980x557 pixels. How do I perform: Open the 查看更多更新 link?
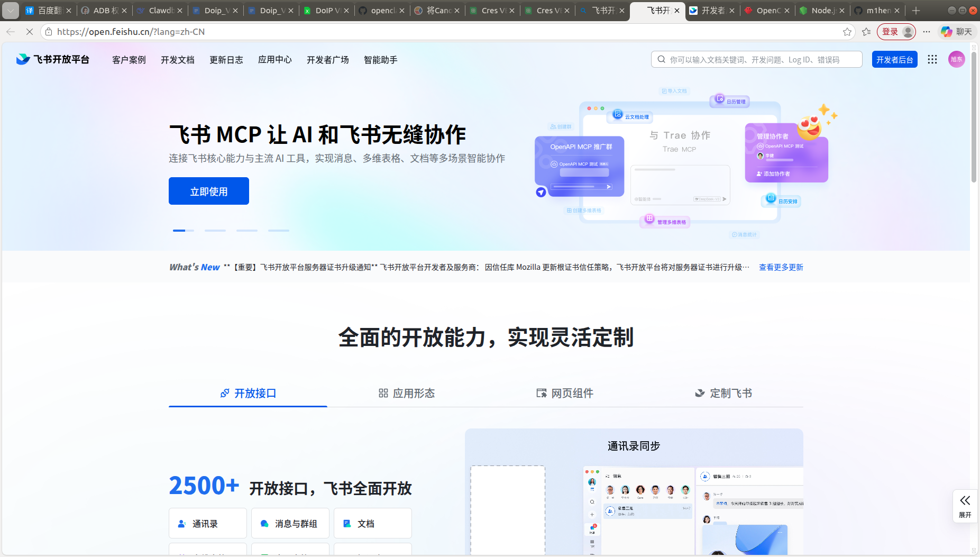pyautogui.click(x=781, y=267)
